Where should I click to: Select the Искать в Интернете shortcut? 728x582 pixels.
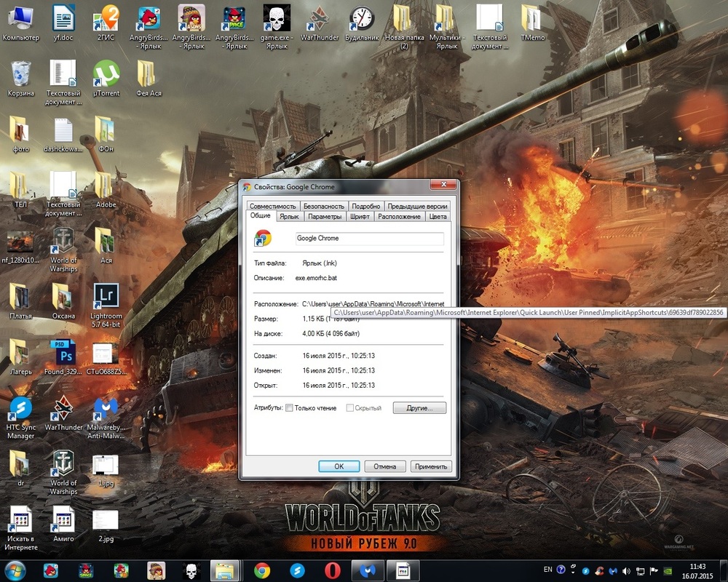(x=21, y=527)
